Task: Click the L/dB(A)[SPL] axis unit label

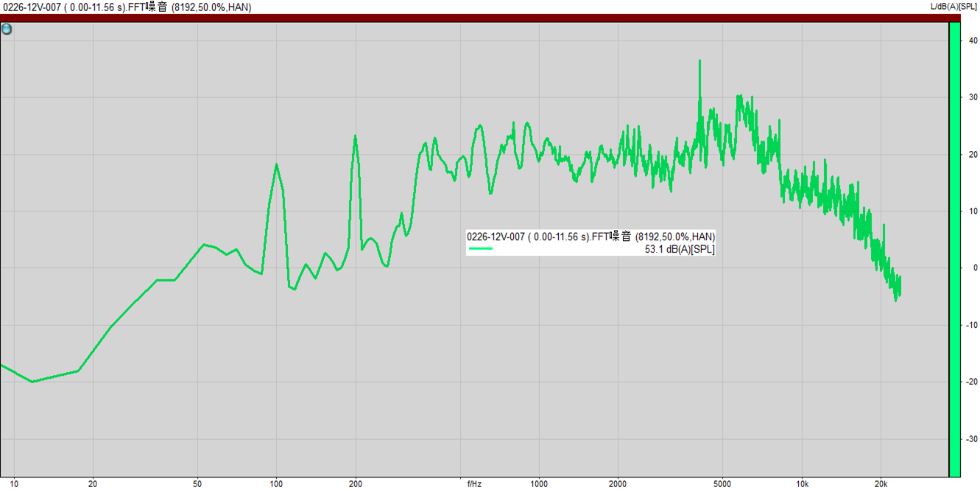Action: click(954, 7)
